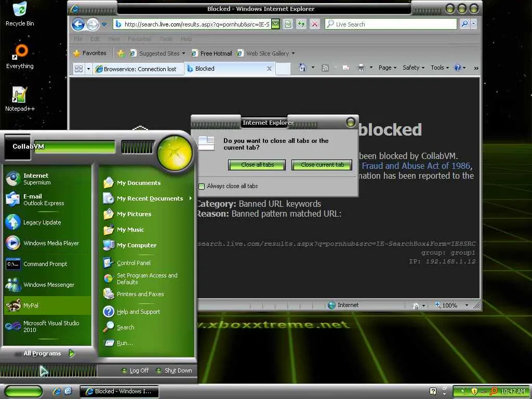Click the Home icon in IE toolbar
Screen dimensions: 532x399
pyautogui.click(x=303, y=68)
